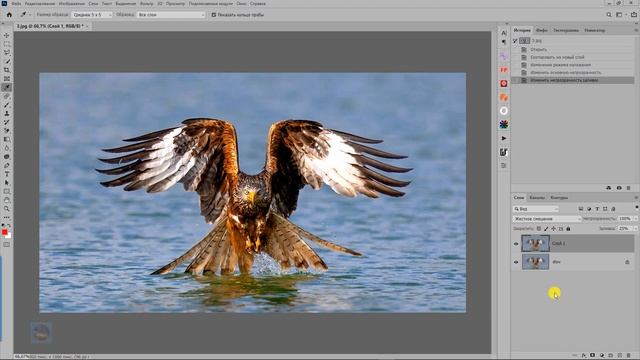This screenshot has height=360, width=640.
Task: Create new snapshot in History panel
Action: (619, 188)
